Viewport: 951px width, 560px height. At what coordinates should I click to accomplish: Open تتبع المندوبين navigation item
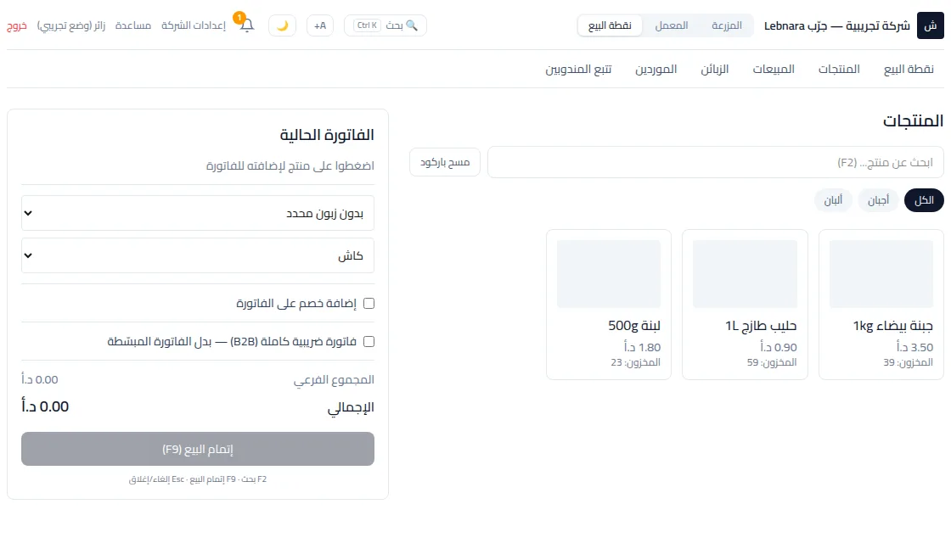pyautogui.click(x=578, y=69)
